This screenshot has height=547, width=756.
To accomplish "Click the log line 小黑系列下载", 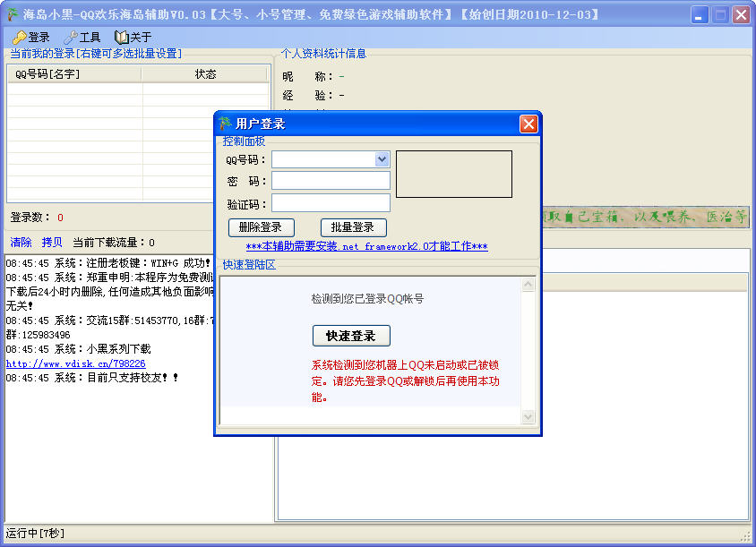I will click(x=79, y=349).
